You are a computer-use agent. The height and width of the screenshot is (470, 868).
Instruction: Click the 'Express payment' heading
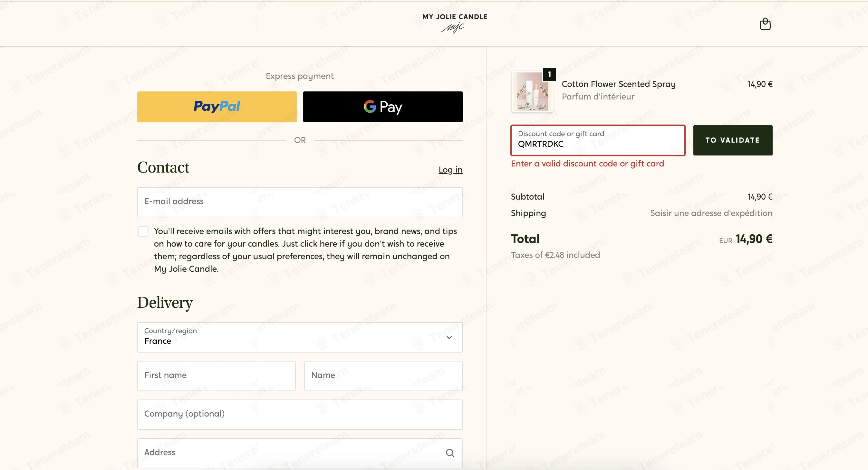300,76
